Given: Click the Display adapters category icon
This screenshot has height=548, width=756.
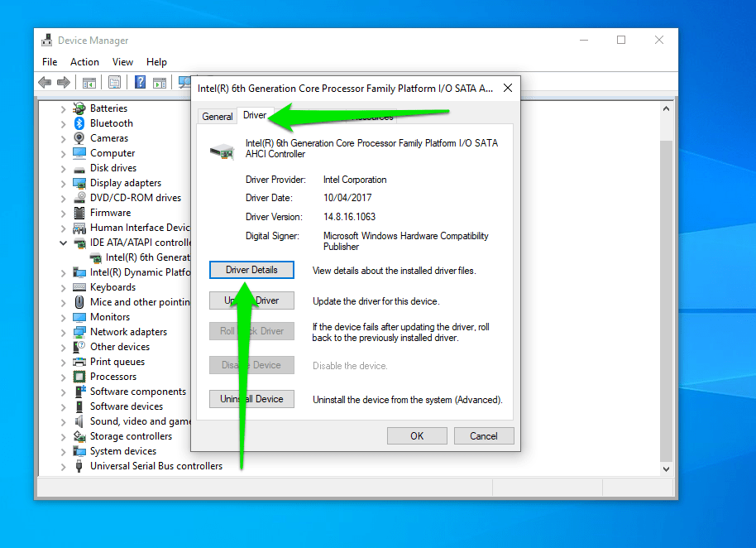Looking at the screenshot, I should [x=79, y=183].
